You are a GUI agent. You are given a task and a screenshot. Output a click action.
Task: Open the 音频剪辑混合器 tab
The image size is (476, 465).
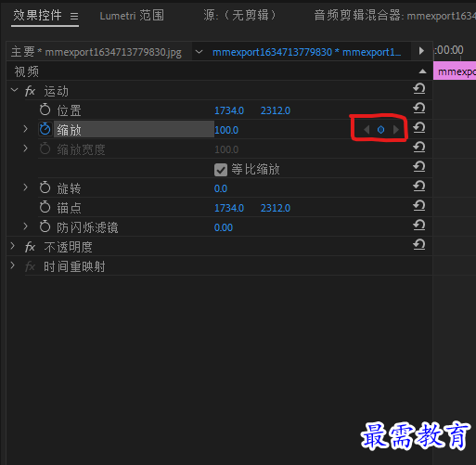(395, 16)
